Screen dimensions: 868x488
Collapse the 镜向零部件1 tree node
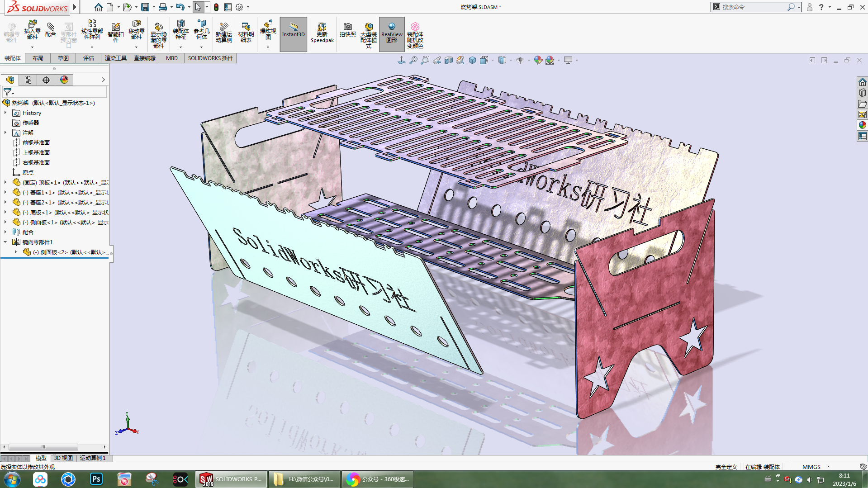tap(5, 242)
